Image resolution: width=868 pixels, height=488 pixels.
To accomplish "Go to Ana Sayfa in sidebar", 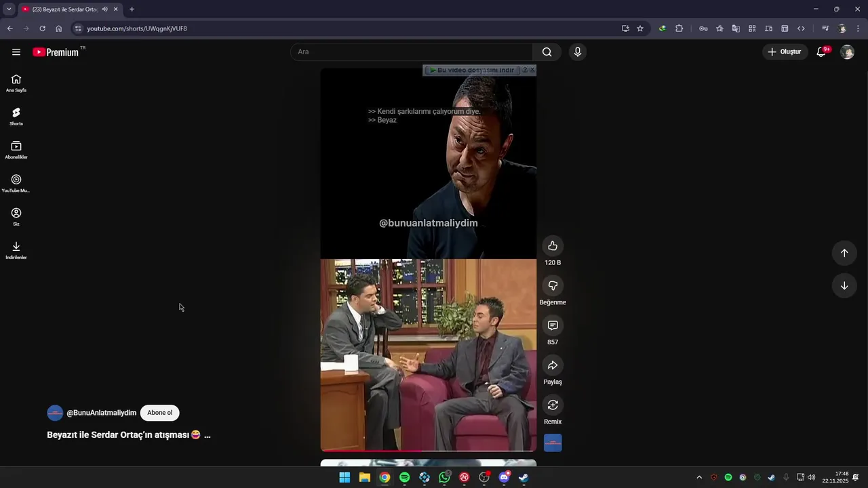I will [x=16, y=83].
